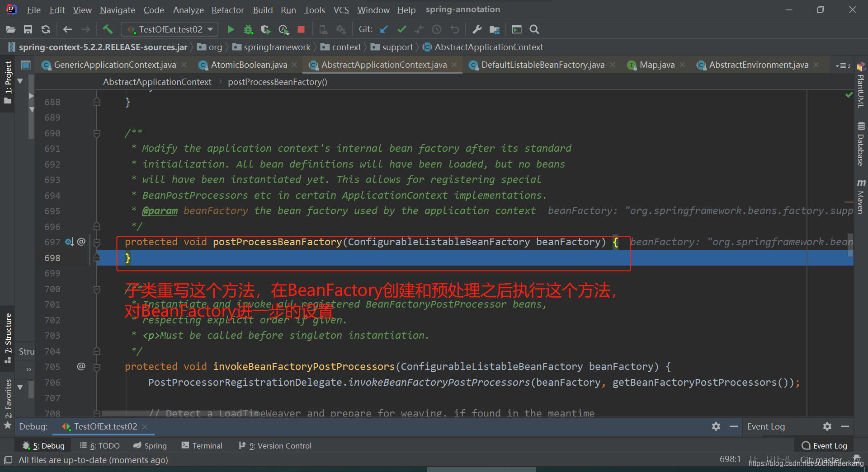The width and height of the screenshot is (868, 472).
Task: Open Debug panel settings gear
Action: [716, 426]
